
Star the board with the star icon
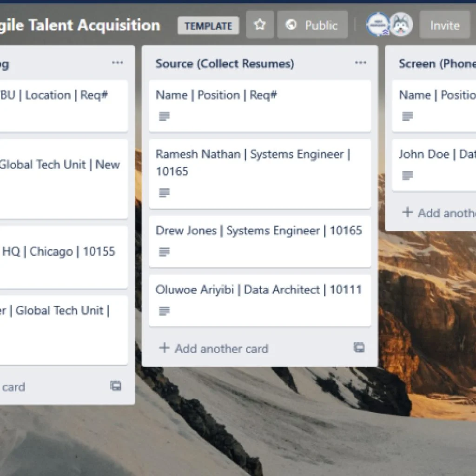[260, 25]
